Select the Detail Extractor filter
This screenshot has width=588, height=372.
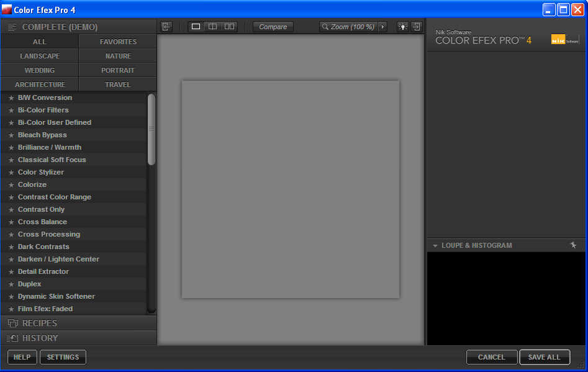tap(73, 271)
